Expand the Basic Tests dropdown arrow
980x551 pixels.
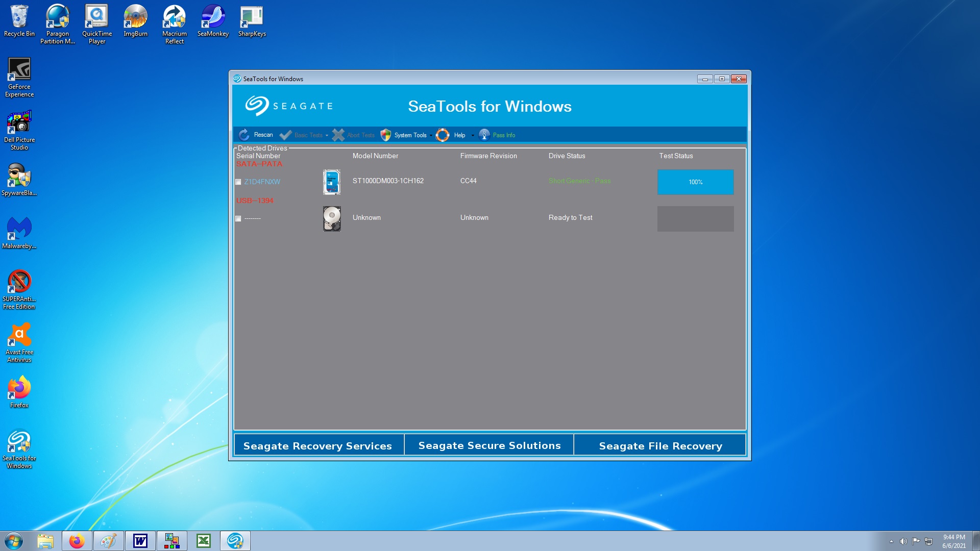pos(327,135)
